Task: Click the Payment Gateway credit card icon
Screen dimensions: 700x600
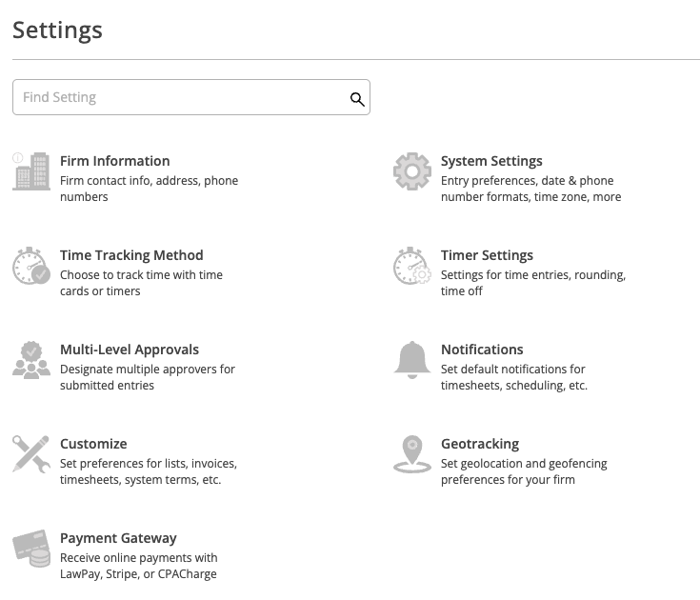Action: click(31, 549)
